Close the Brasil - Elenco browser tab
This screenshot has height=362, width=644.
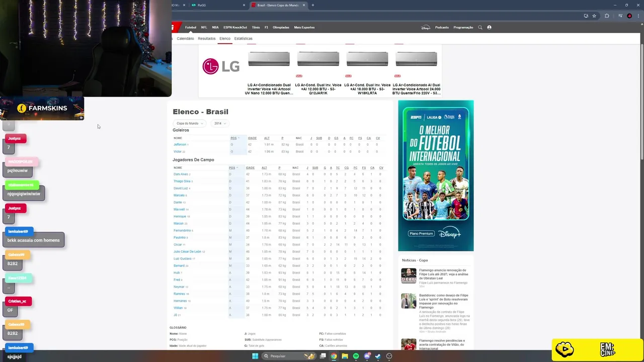304,5
